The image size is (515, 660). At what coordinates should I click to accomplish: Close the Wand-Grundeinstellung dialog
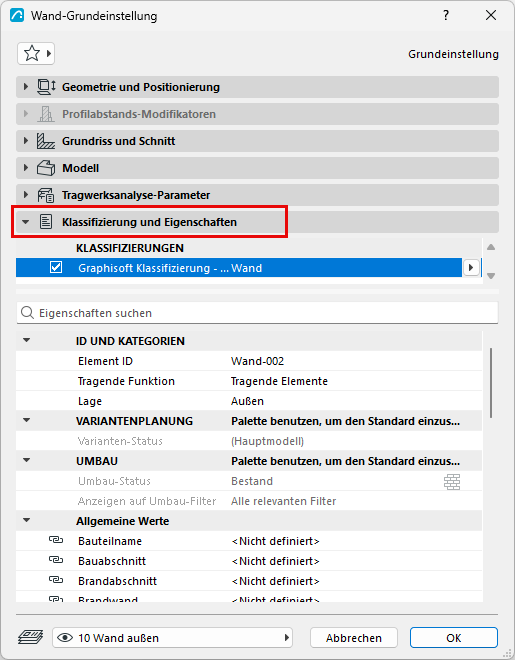pyautogui.click(x=491, y=16)
